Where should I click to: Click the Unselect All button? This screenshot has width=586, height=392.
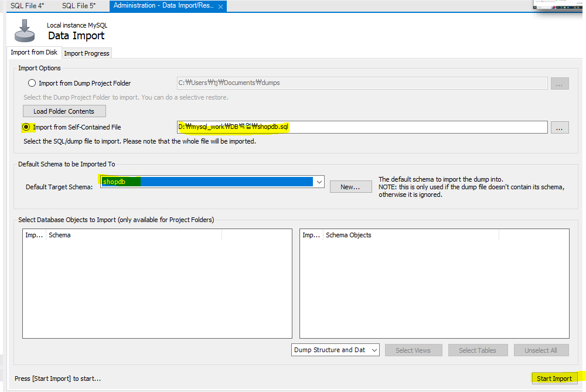[x=541, y=350]
